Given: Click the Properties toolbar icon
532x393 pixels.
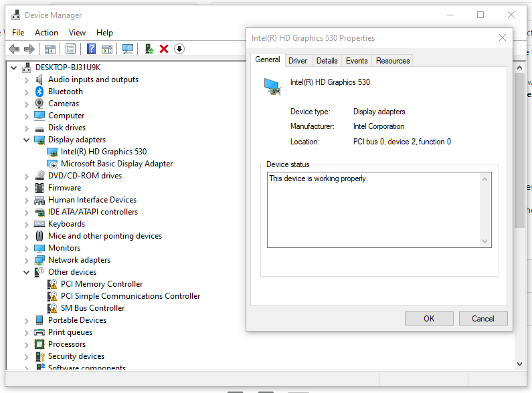Looking at the screenshot, I should click(x=70, y=49).
